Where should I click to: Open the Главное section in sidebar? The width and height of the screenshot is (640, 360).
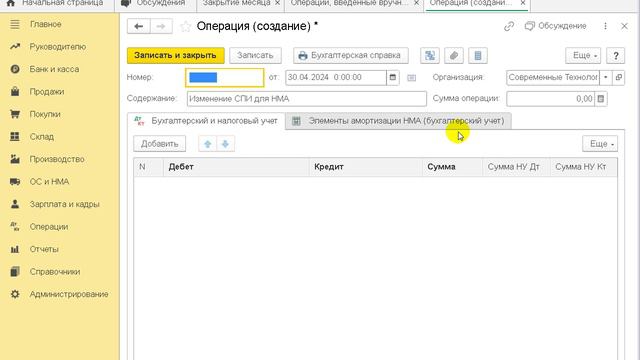pyautogui.click(x=45, y=24)
